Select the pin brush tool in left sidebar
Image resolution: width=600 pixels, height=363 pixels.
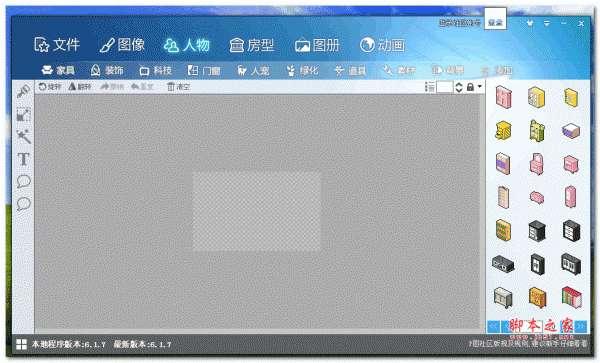pos(23,92)
